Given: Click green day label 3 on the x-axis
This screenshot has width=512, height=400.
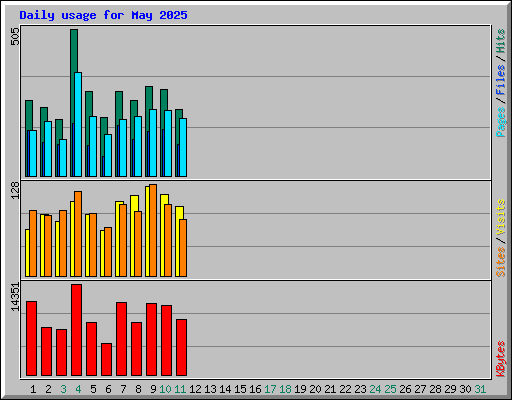Looking at the screenshot, I should point(63,389).
